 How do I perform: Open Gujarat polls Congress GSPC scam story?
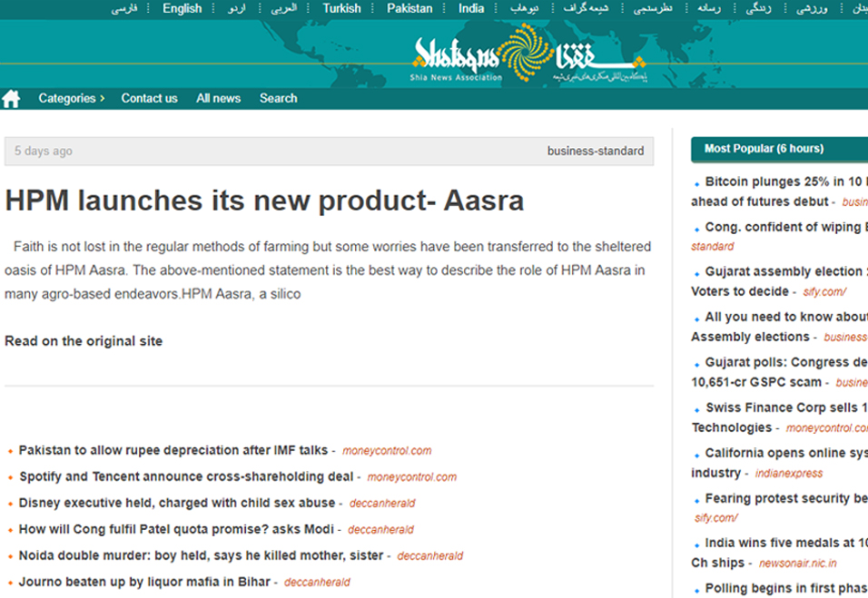click(781, 372)
